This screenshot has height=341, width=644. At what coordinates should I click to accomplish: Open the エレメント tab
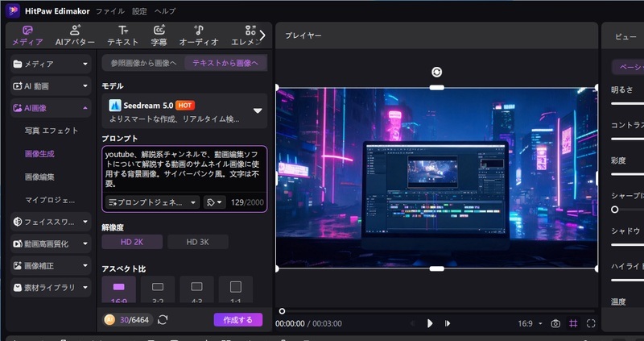(246, 35)
